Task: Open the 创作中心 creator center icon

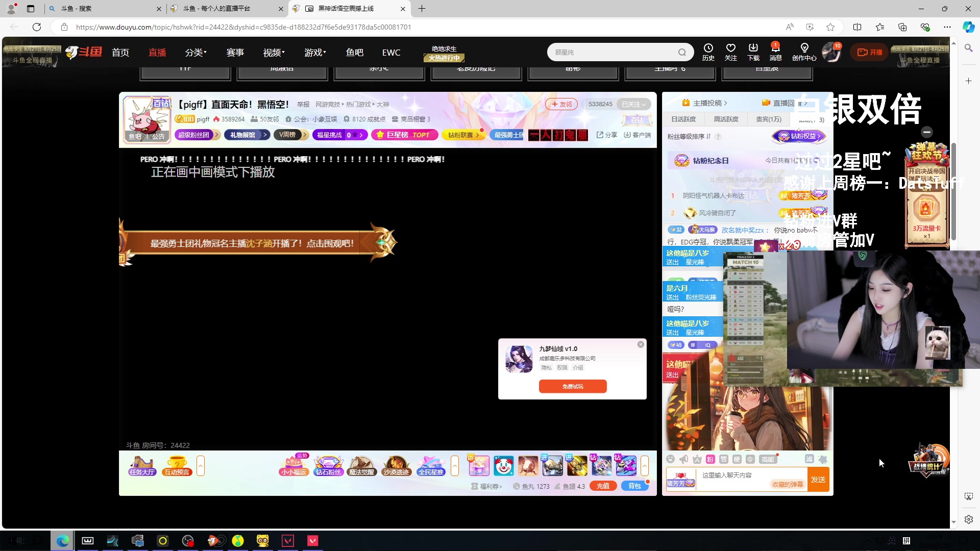Action: [804, 52]
